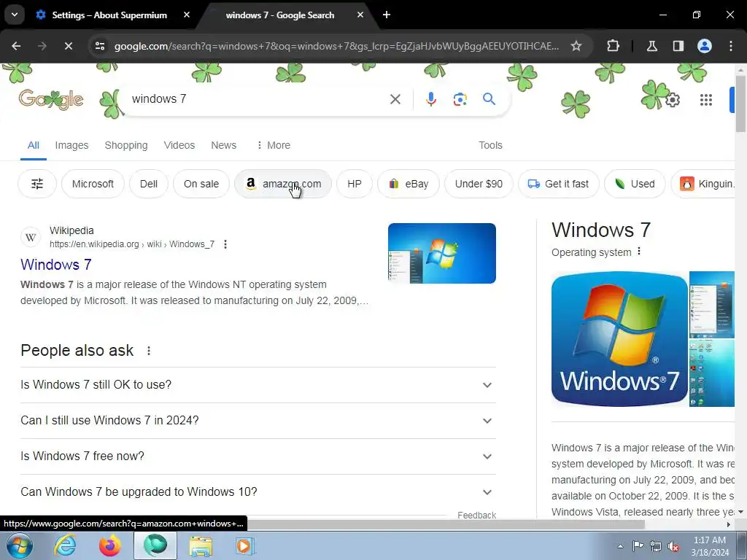
Task: Launch Internet Explorer from the taskbar
Action: coord(65,545)
